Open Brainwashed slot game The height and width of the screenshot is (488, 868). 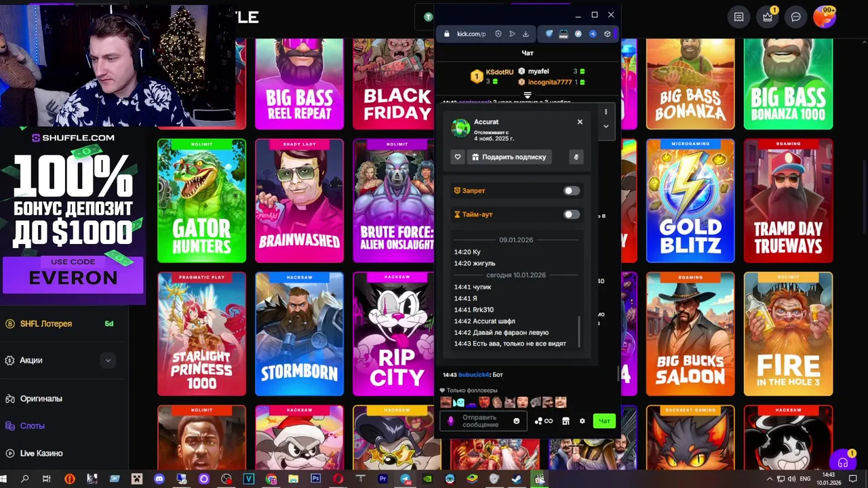(299, 201)
